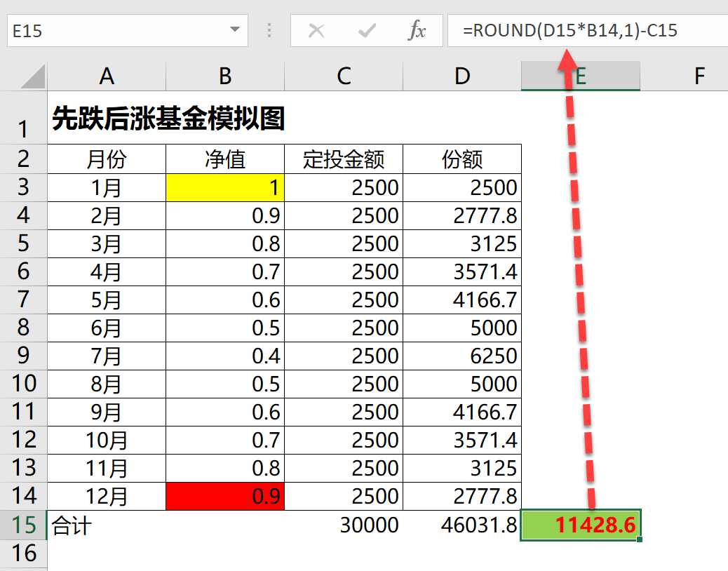Click cell 2月
This screenshot has width=728, height=571.
[x=107, y=216]
